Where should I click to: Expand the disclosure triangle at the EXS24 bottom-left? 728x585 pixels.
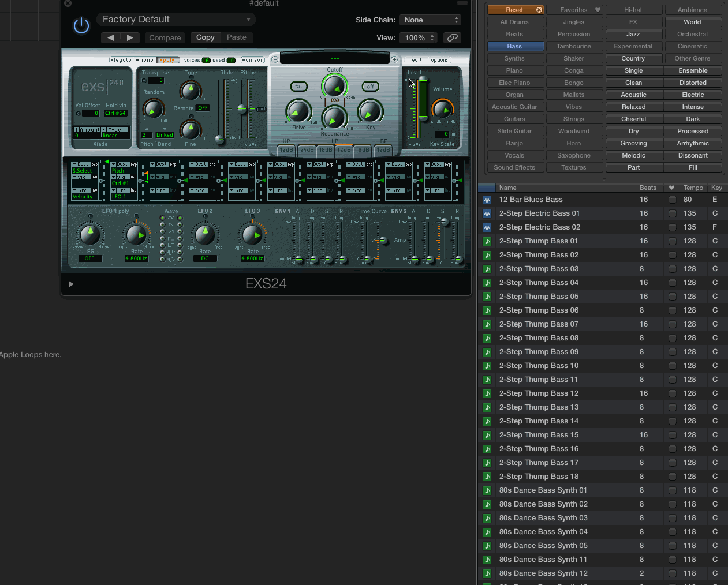[71, 284]
